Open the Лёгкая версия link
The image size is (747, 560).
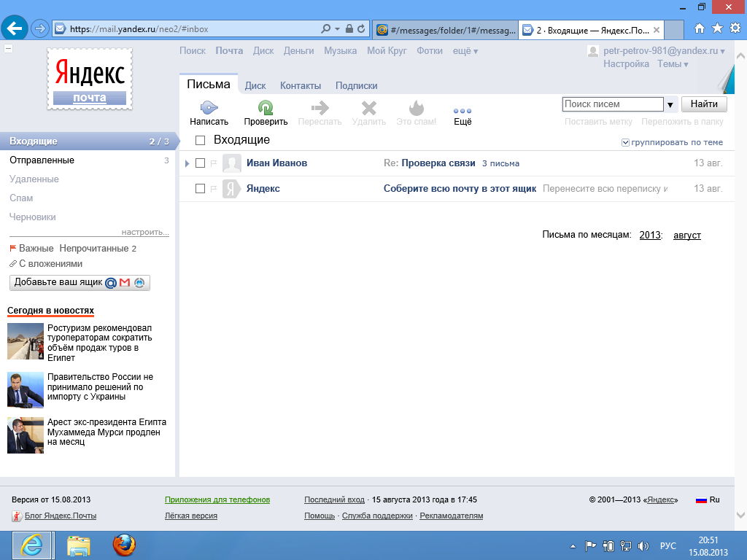pos(191,516)
